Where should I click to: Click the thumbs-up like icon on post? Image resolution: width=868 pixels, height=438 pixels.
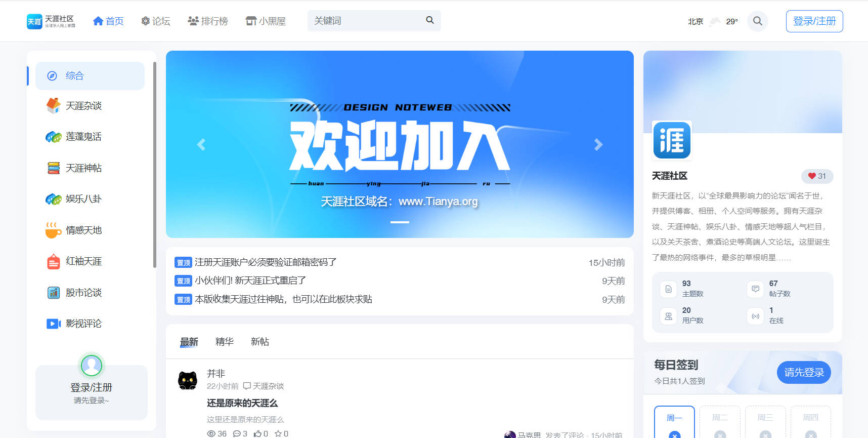(257, 434)
